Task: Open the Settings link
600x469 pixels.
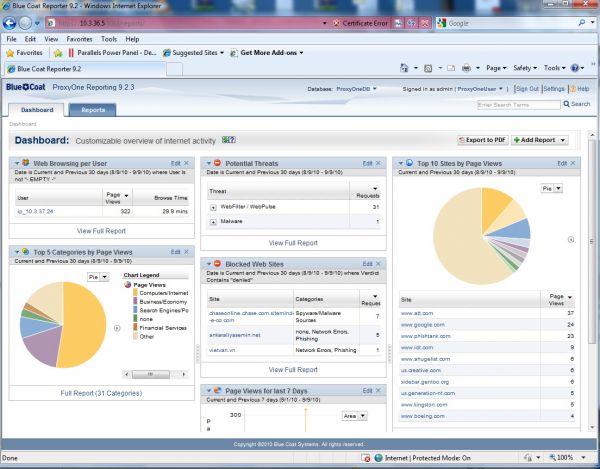Action: pyautogui.click(x=554, y=89)
